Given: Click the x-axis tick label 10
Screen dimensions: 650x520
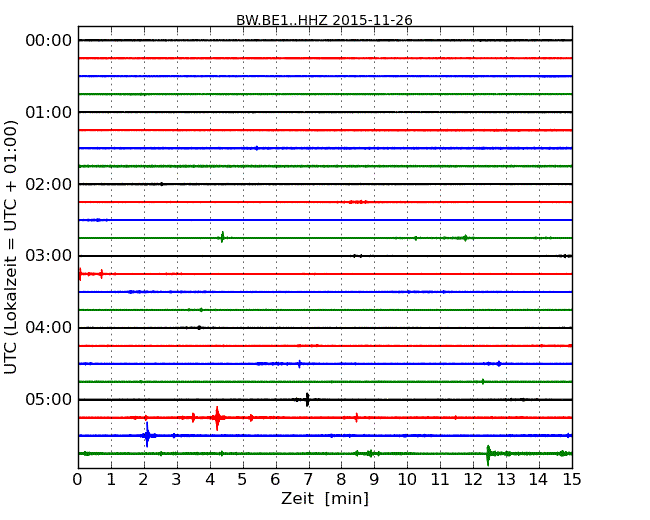Looking at the screenshot, I should click(x=407, y=480).
